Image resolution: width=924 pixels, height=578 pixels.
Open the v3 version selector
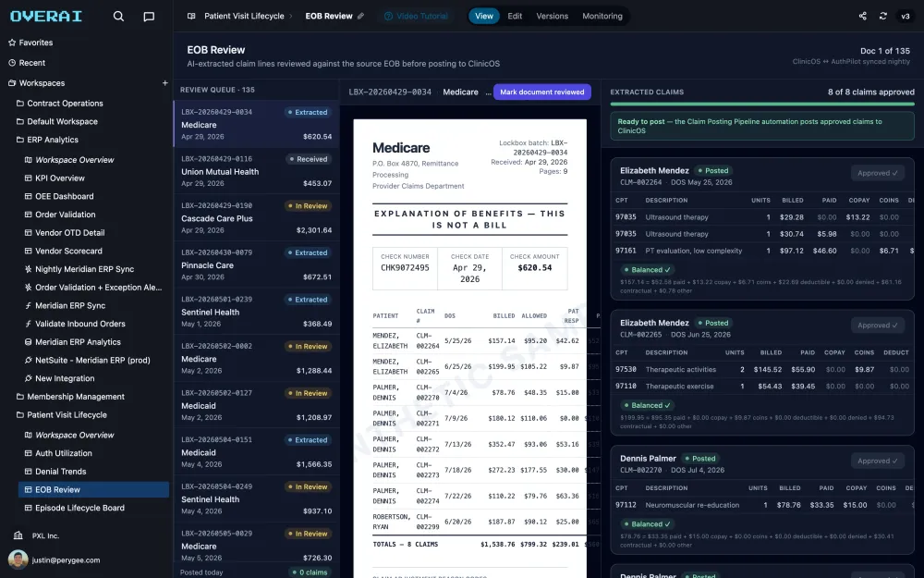point(906,16)
